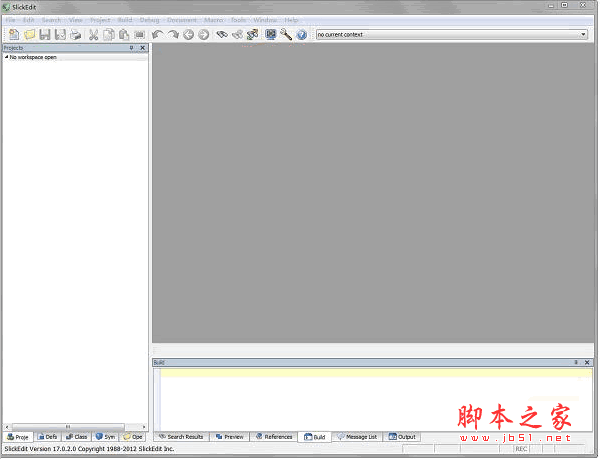This screenshot has width=600, height=459.
Task: Click the Full screen monitor icon
Action: pyautogui.click(x=271, y=35)
